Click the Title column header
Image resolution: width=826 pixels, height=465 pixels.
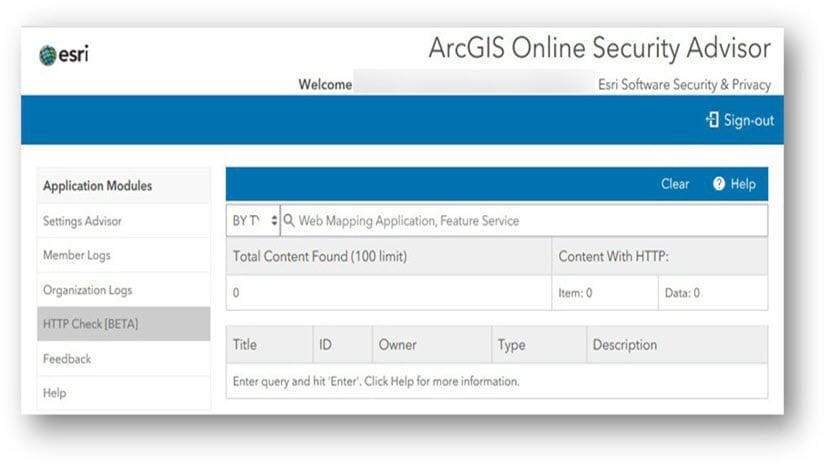270,345
